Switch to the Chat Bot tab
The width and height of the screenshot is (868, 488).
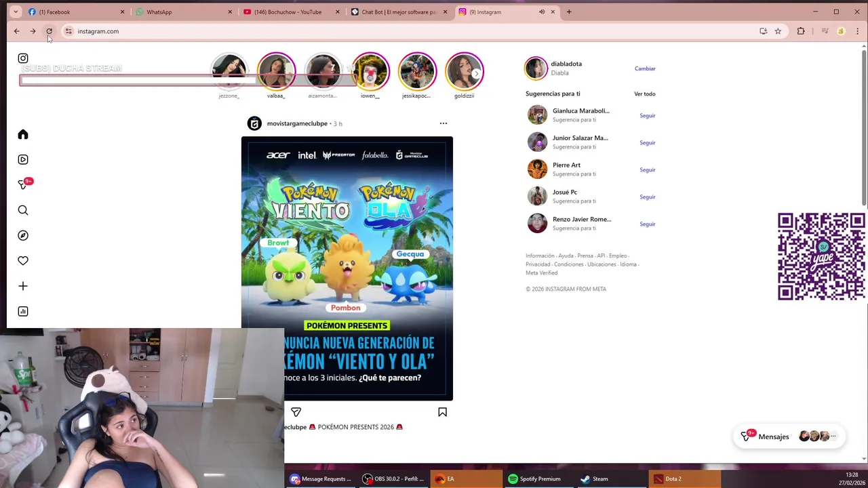tap(399, 12)
